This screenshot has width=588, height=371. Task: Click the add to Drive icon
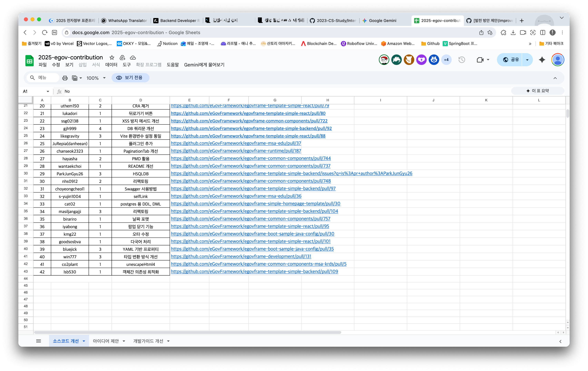coord(122,57)
